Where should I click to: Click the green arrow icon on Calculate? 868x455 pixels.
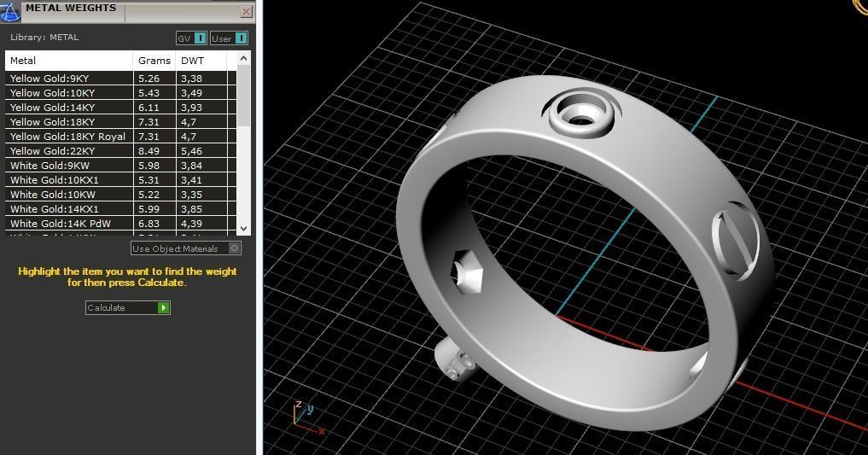tap(163, 308)
